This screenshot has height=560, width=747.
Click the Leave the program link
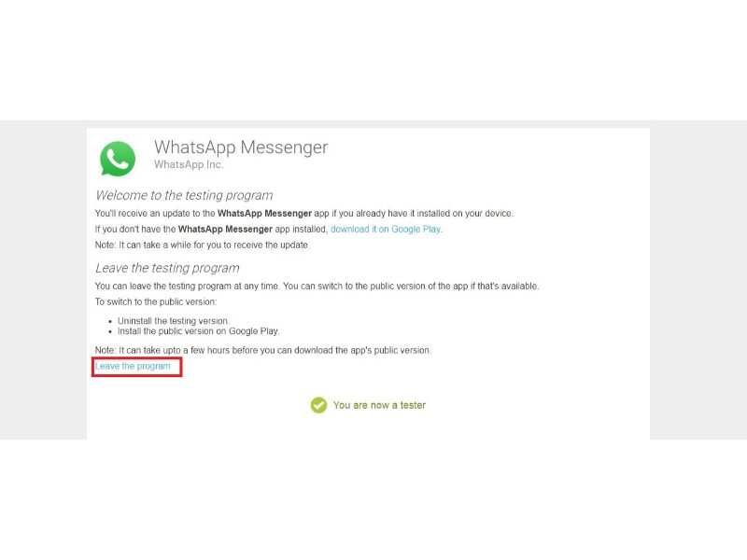click(x=133, y=366)
